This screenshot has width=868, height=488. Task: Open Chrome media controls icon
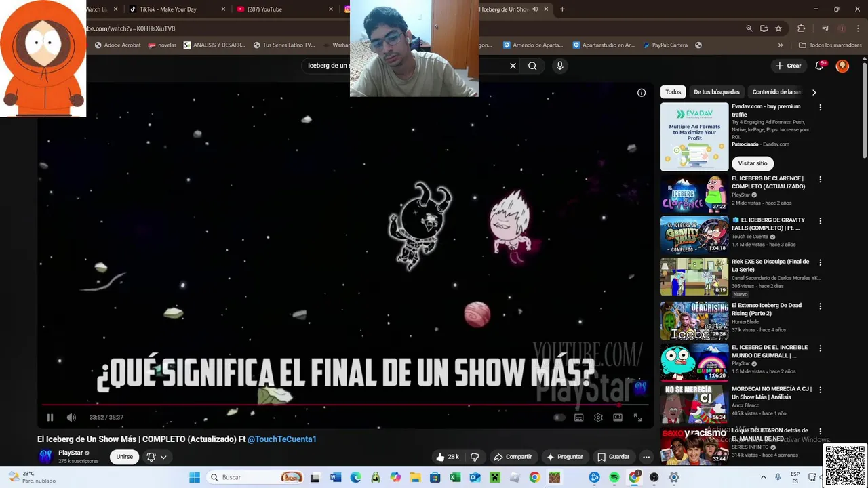[825, 28]
